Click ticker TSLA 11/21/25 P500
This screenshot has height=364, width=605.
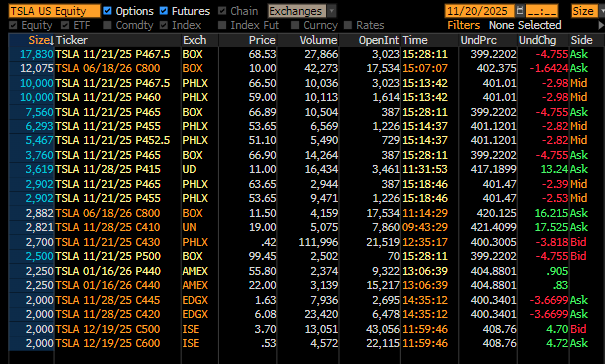(x=108, y=256)
